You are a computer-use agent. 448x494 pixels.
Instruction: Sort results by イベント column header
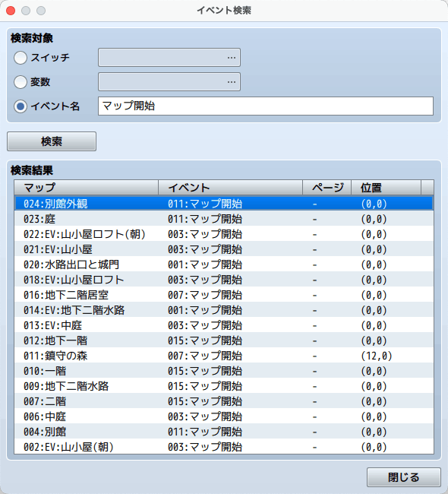pos(230,188)
